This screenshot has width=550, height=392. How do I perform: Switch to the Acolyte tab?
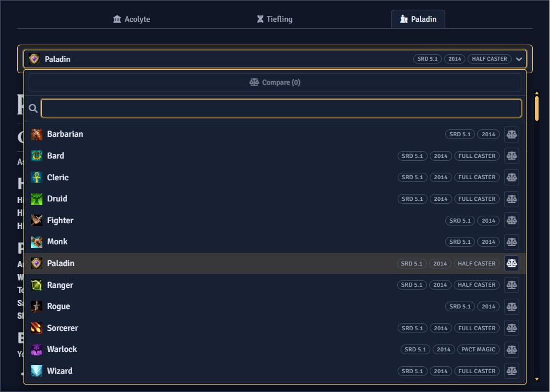pyautogui.click(x=132, y=19)
